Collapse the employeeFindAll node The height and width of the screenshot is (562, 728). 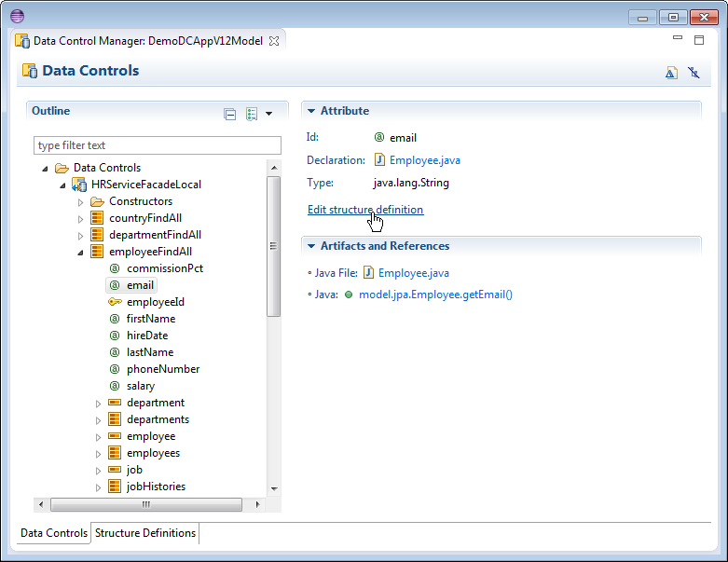coord(80,253)
